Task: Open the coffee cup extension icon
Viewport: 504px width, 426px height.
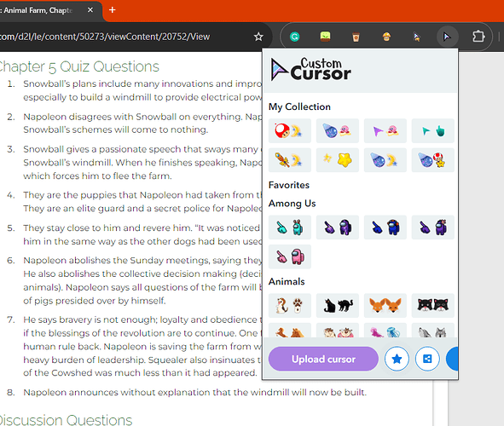Action: (356, 37)
